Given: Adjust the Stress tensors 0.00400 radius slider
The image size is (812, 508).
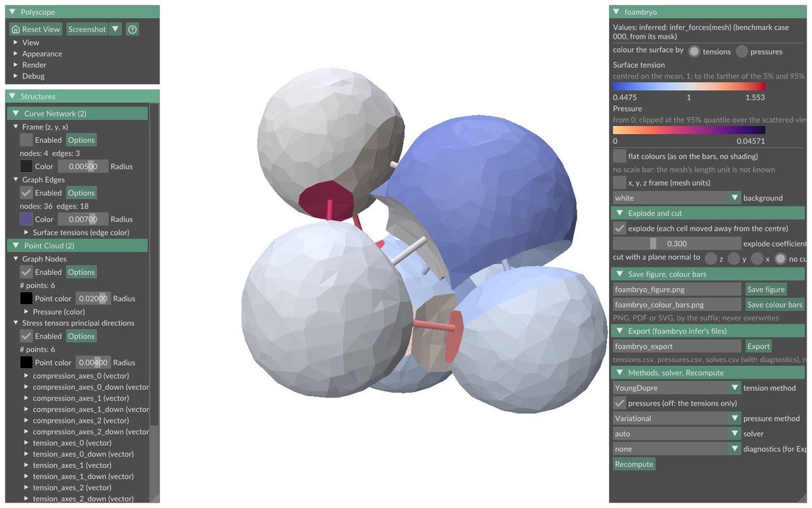Looking at the screenshot, I should coord(93,362).
